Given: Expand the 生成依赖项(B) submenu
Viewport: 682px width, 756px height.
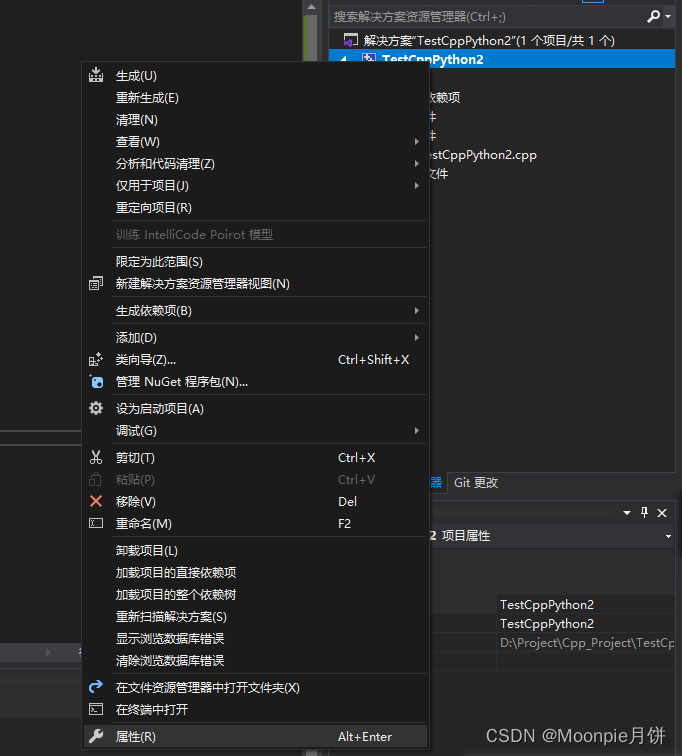Looking at the screenshot, I should coord(417,311).
